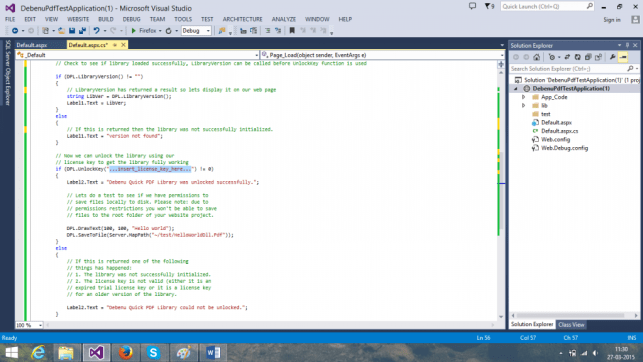643x362 pixels.
Task: Toggle the highlighted Preview Selected Items icon
Action: 623,57
